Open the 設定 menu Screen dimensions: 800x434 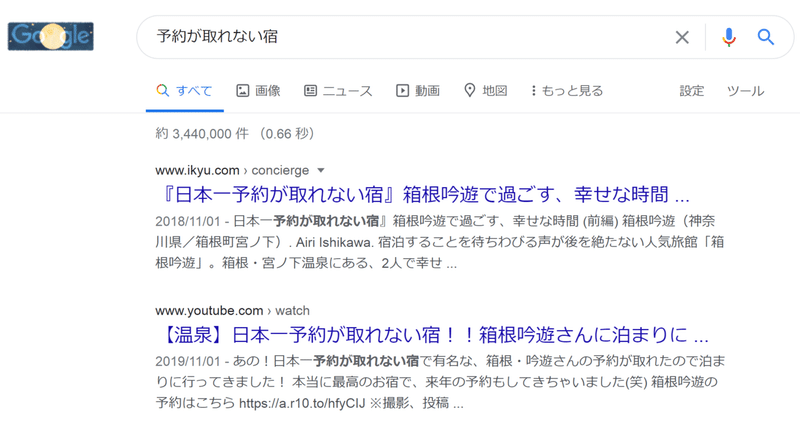point(691,91)
